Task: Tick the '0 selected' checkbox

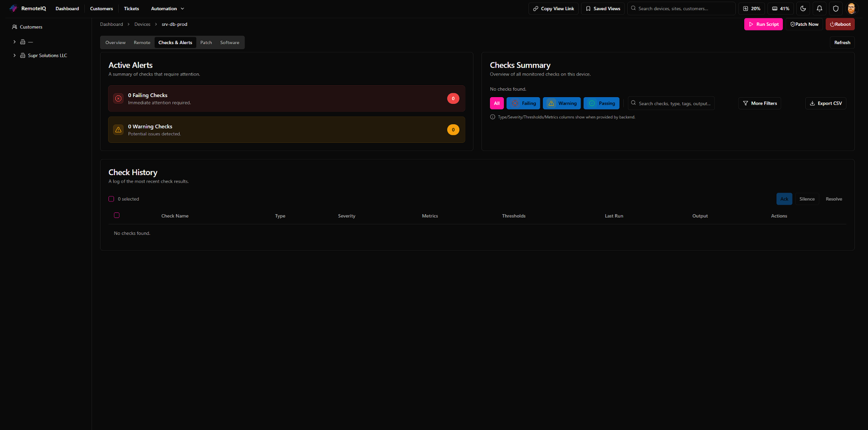Action: 111,199
